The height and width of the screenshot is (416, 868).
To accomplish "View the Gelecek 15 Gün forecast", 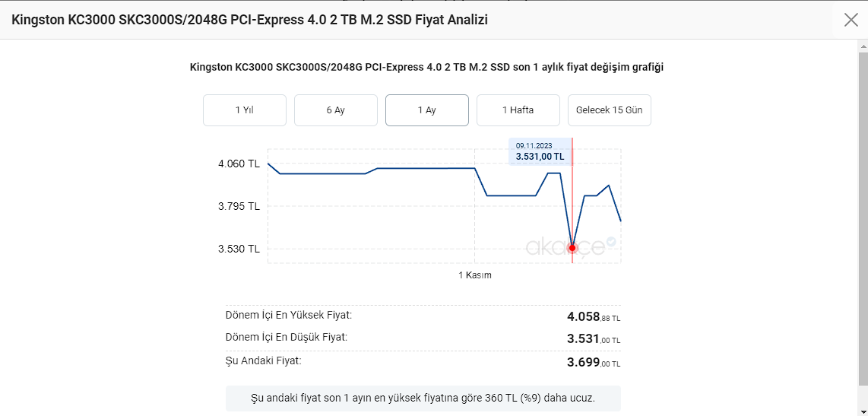I will coord(609,110).
